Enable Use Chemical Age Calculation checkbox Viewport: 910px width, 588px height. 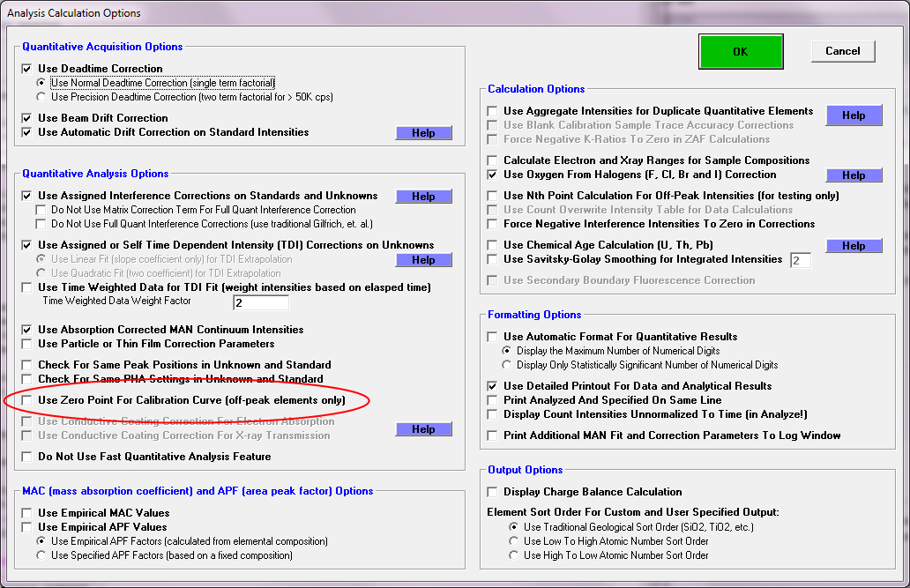pos(493,245)
